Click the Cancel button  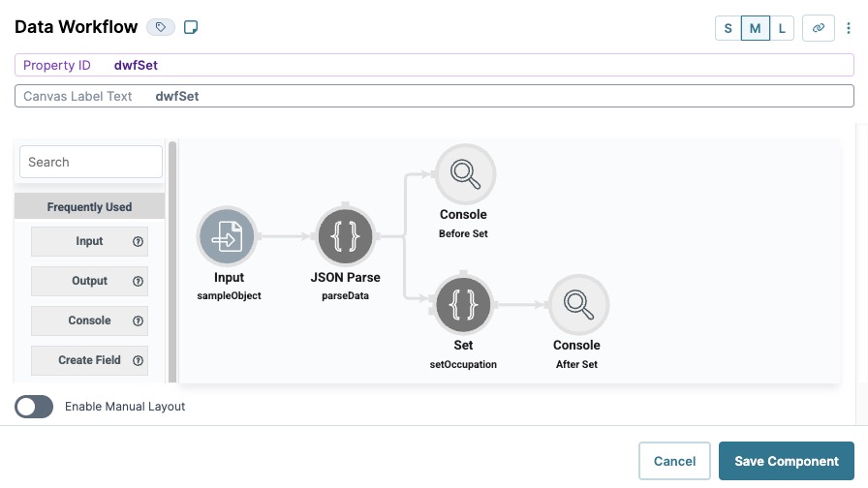pyautogui.click(x=674, y=461)
